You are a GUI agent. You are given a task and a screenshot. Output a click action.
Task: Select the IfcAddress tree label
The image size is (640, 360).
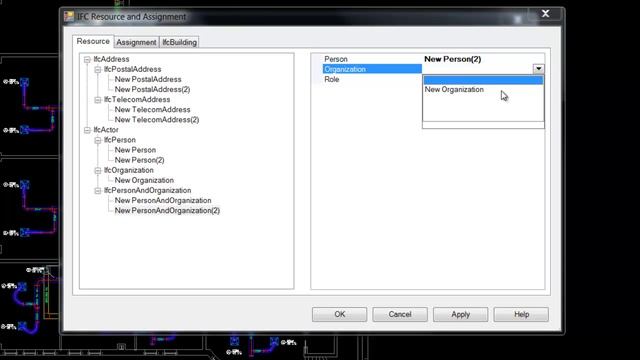111,59
